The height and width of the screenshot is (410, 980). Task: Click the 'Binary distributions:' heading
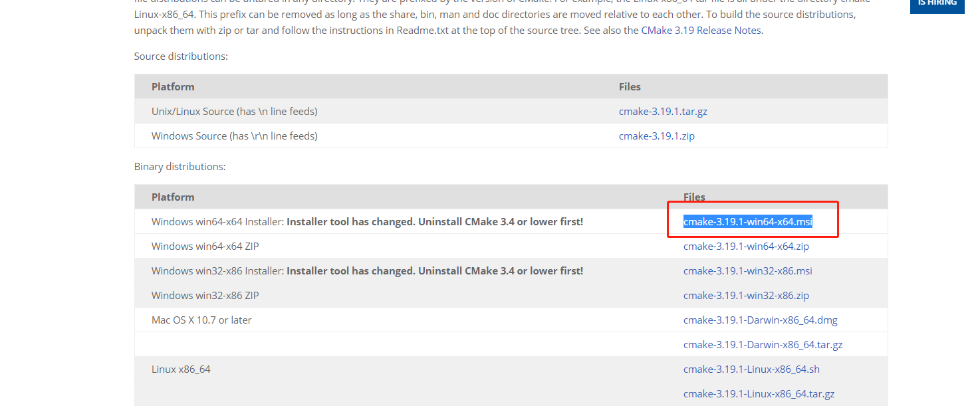pyautogui.click(x=180, y=167)
